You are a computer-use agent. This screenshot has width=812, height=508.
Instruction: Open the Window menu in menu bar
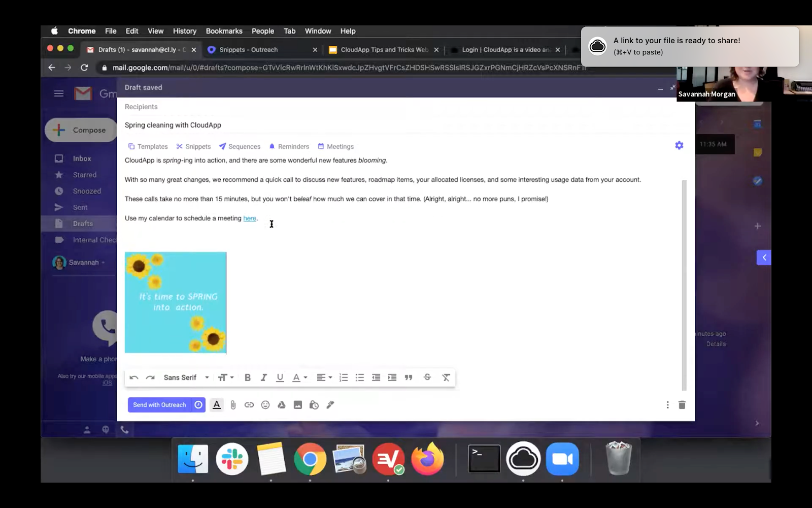318,31
